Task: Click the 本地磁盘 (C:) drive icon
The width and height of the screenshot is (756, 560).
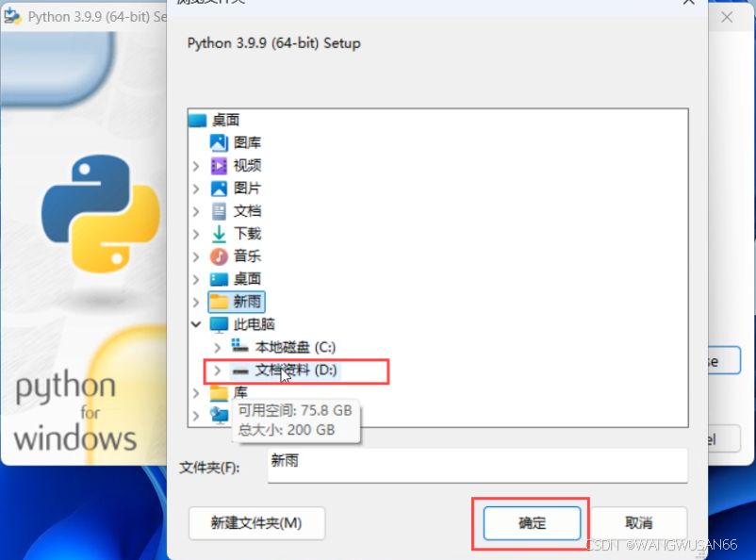Action: coord(239,346)
